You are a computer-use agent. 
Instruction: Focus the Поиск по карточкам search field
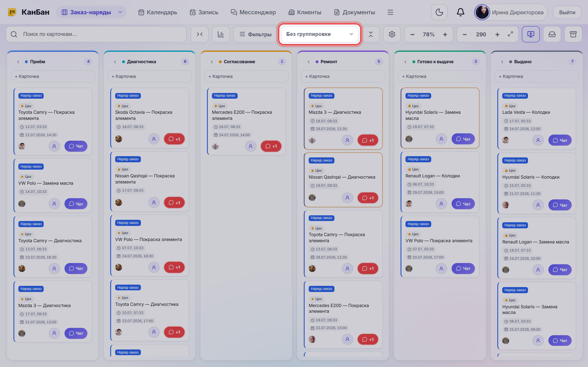96,34
